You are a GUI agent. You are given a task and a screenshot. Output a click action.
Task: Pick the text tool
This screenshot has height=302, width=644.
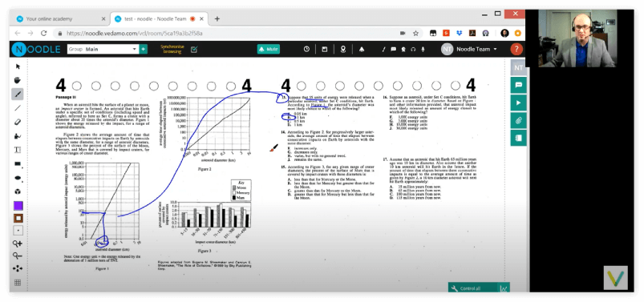[18, 150]
